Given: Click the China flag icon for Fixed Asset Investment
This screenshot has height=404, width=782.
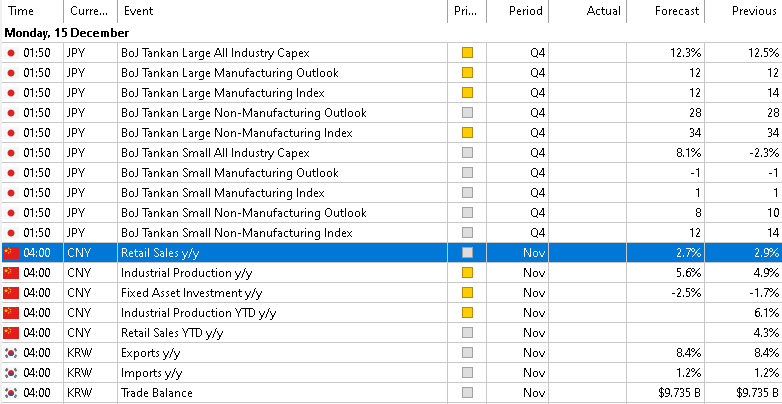Looking at the screenshot, I should coord(11,293).
